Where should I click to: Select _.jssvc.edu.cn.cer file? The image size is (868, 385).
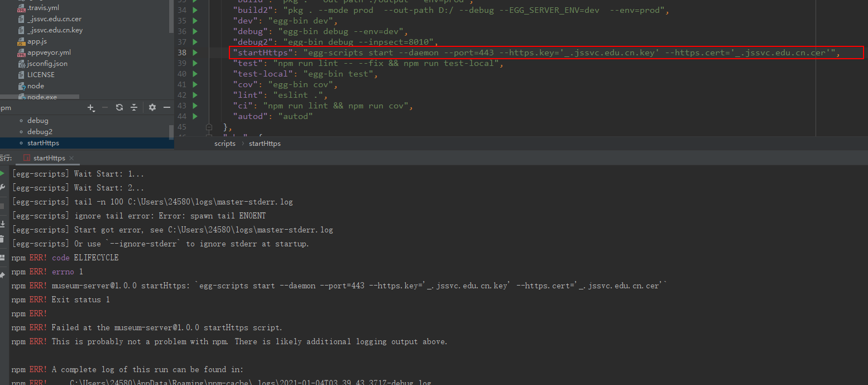pos(54,19)
